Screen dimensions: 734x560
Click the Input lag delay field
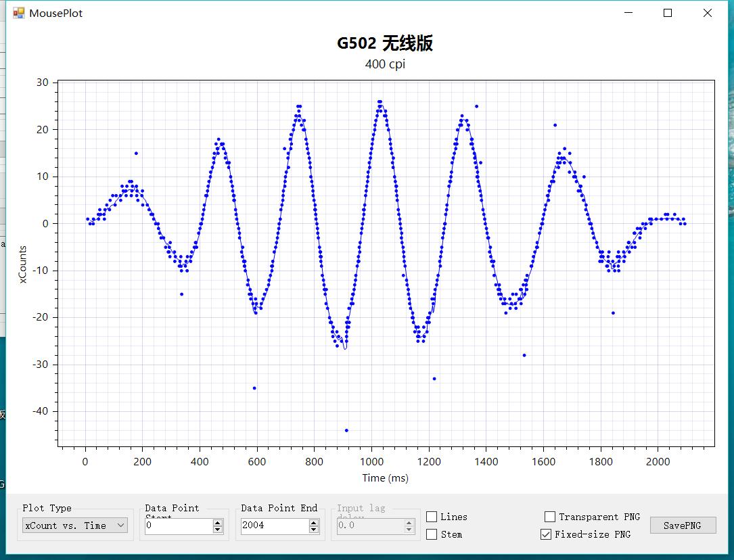coord(370,526)
